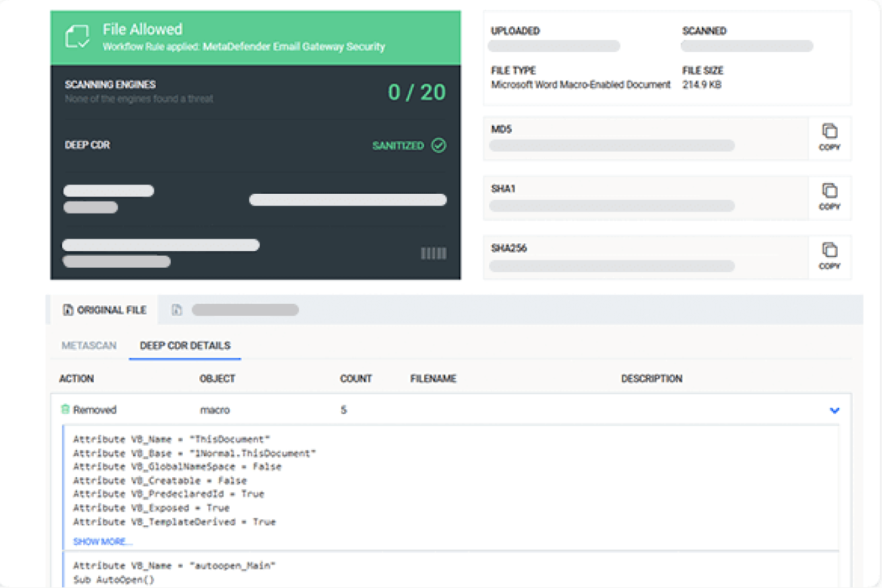Sort by the Action column header

coord(77,378)
